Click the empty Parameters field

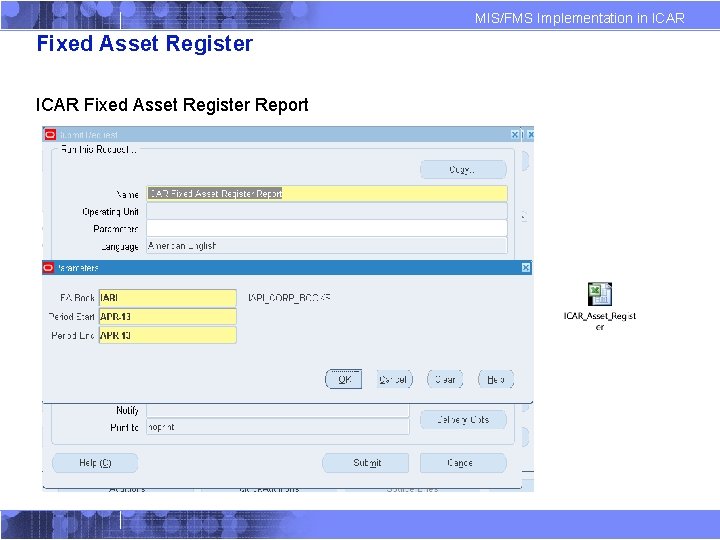click(327, 228)
